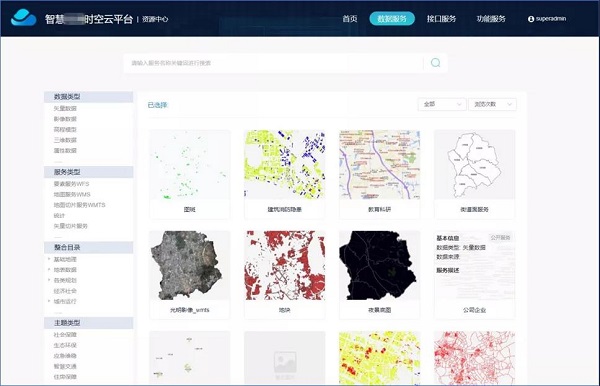The image size is (600, 386).
Task: Click the magnifier search icon
Action: [x=435, y=63]
